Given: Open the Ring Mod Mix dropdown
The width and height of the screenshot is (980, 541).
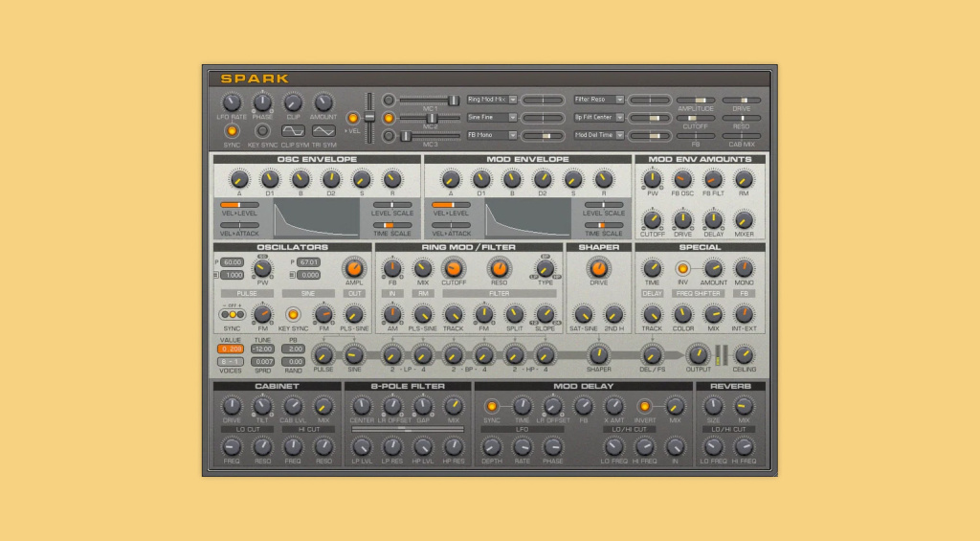Looking at the screenshot, I should click(x=492, y=100).
